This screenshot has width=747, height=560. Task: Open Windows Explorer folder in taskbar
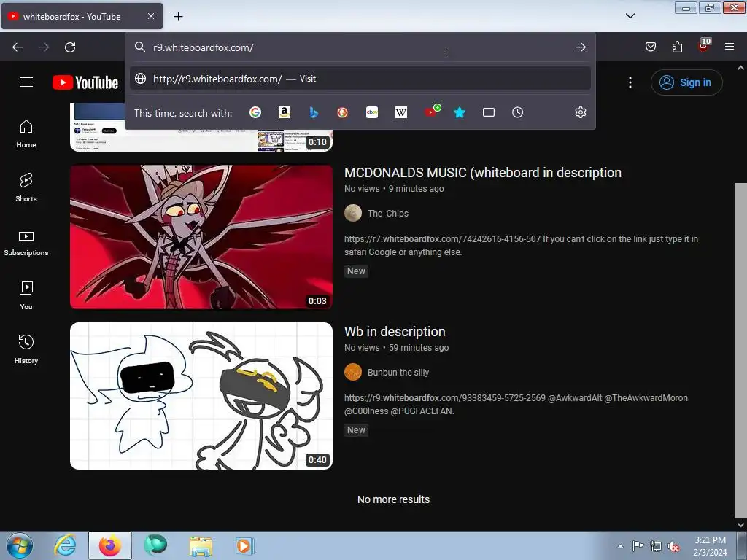[201, 545]
